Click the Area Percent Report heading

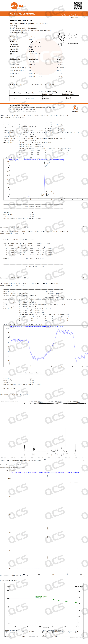(x=33, y=207)
